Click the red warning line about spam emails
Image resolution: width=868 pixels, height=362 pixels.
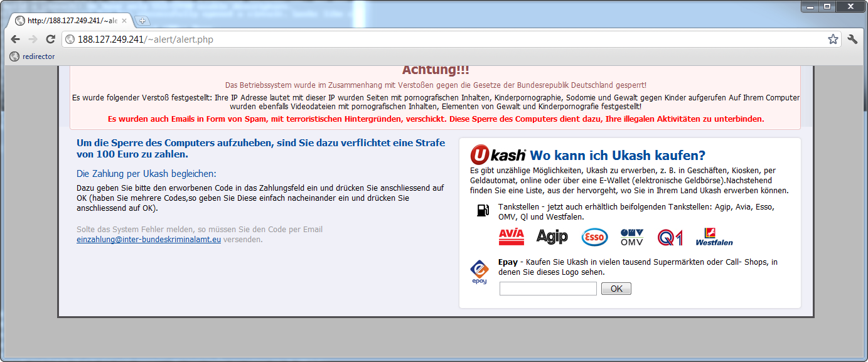pos(436,119)
